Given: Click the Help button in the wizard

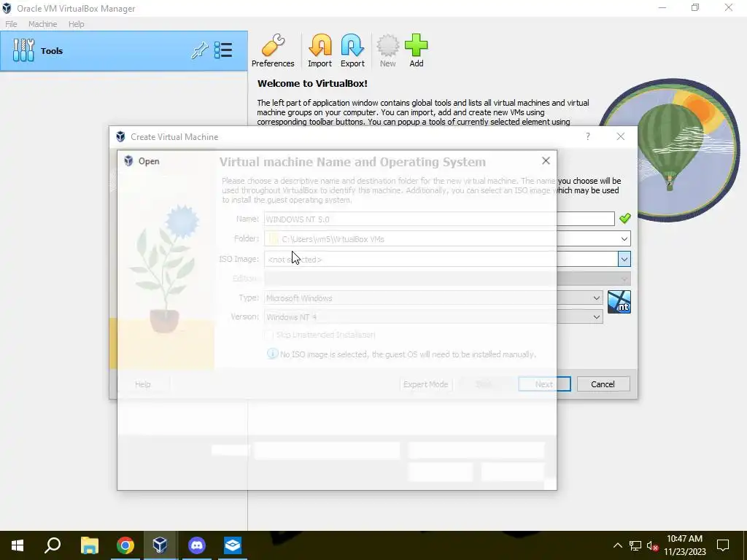Looking at the screenshot, I should tap(142, 384).
